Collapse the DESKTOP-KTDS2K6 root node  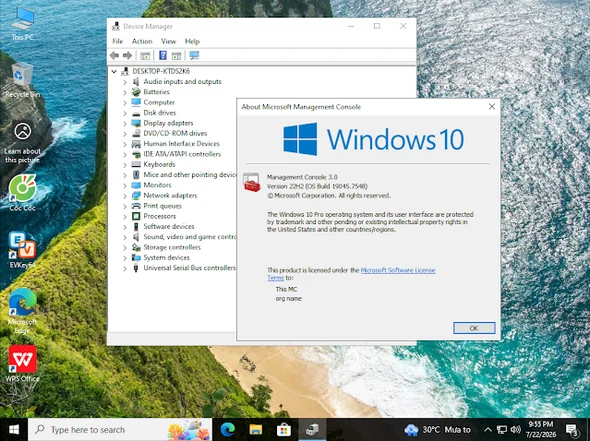click(114, 71)
